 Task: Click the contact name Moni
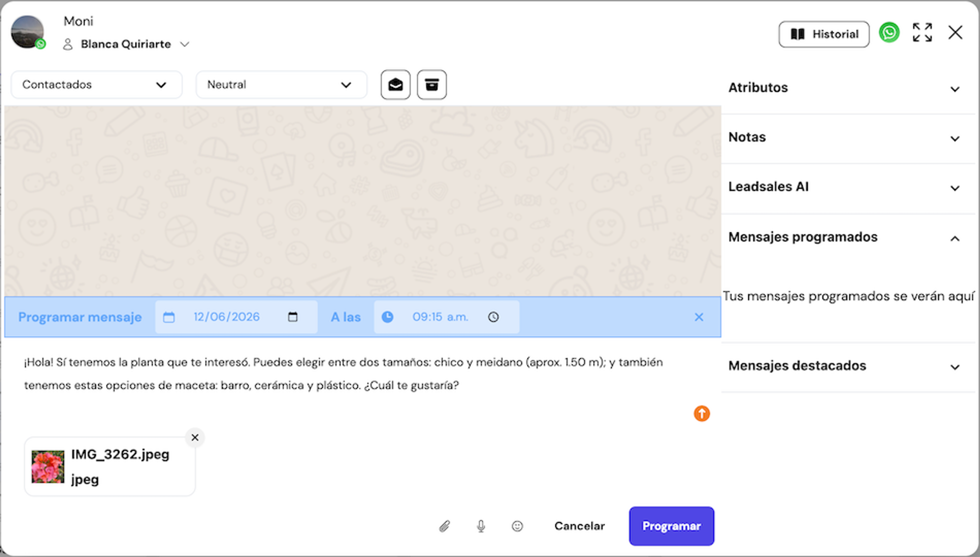pos(78,21)
